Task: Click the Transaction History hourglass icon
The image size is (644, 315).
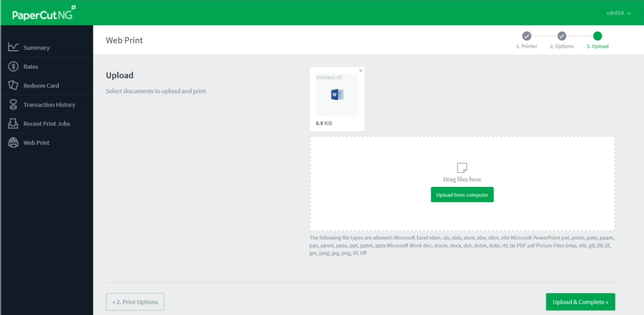Action: [13, 105]
